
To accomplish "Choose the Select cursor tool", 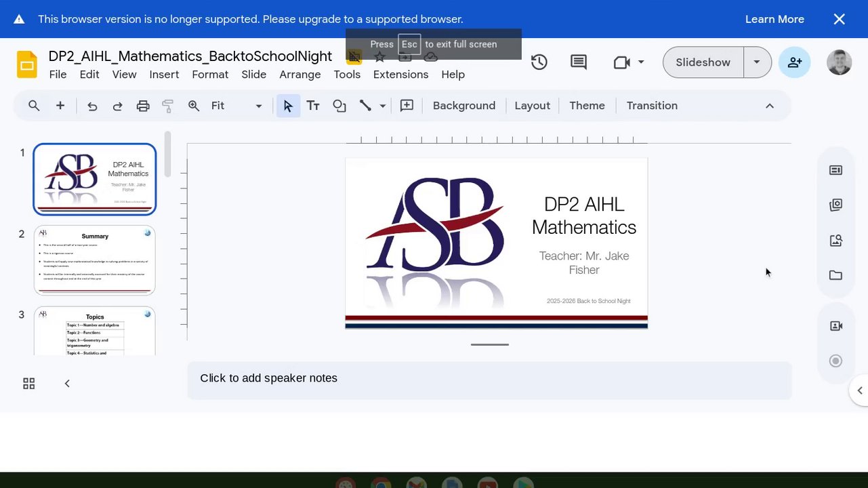I will click(288, 106).
